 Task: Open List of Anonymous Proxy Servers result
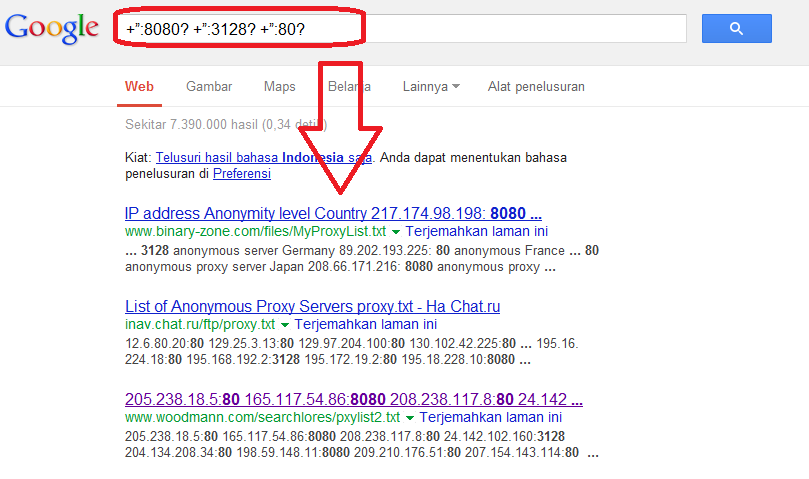312,307
